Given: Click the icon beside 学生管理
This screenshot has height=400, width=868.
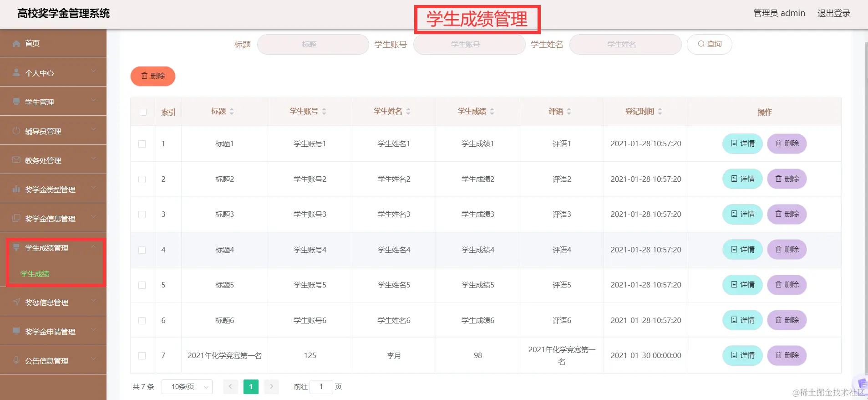Looking at the screenshot, I should tap(16, 102).
